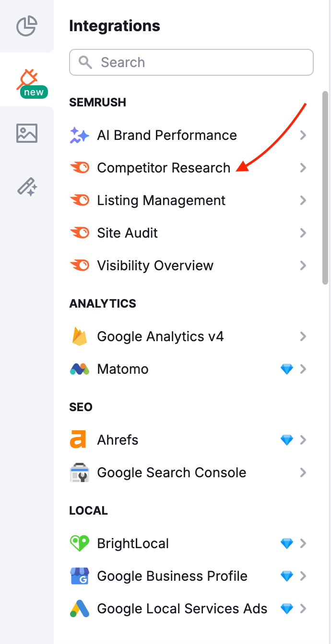Click the Google Search Console icon
This screenshot has height=644, width=331.
[x=80, y=472]
